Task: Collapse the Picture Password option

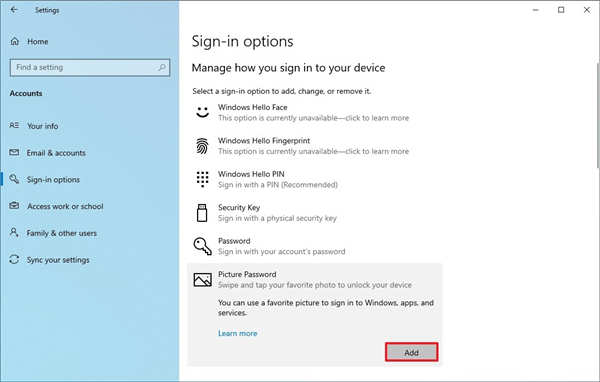Action: click(314, 279)
